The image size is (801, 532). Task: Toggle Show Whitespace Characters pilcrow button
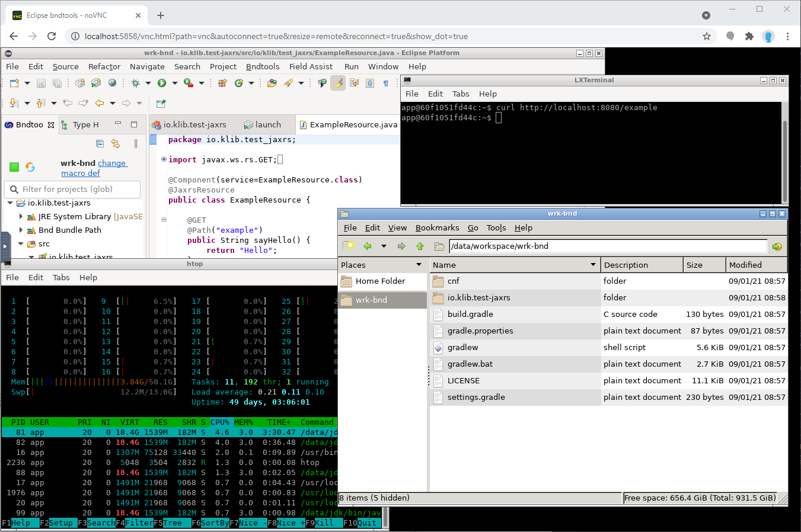386,84
